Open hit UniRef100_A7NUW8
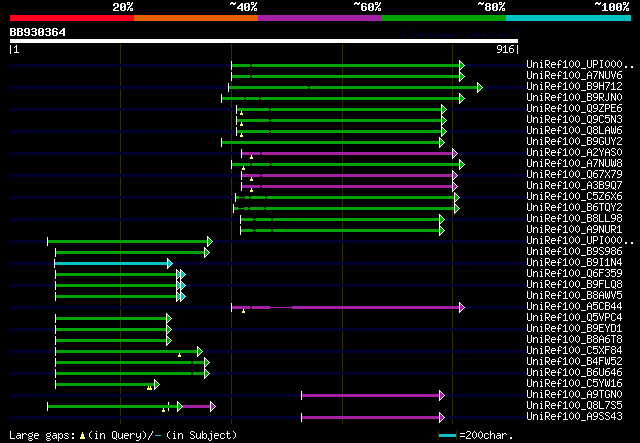 click(574, 164)
